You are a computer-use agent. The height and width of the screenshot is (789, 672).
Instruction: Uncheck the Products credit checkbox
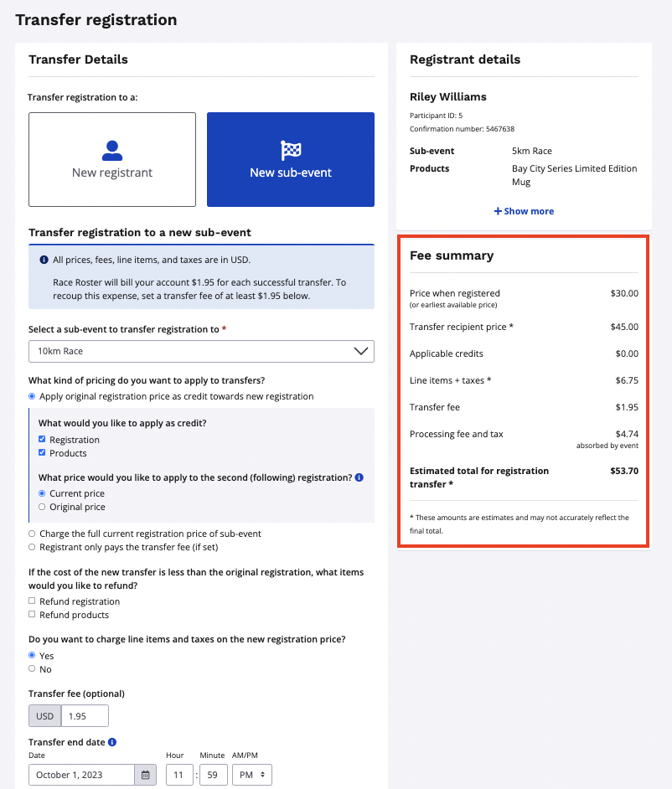[43, 453]
